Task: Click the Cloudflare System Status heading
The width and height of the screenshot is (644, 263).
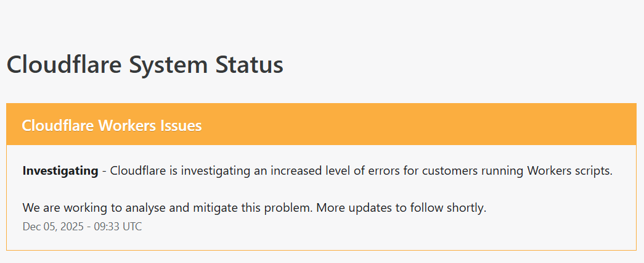Action: click(x=145, y=65)
